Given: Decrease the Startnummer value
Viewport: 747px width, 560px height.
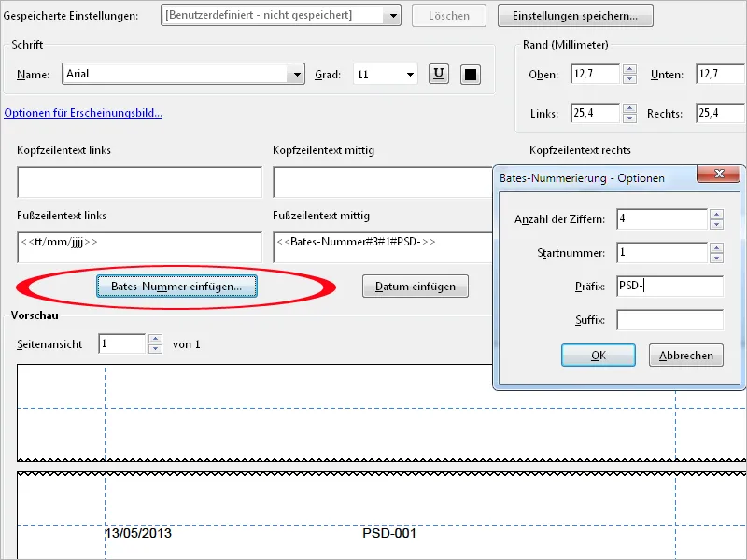Looking at the screenshot, I should click(716, 259).
